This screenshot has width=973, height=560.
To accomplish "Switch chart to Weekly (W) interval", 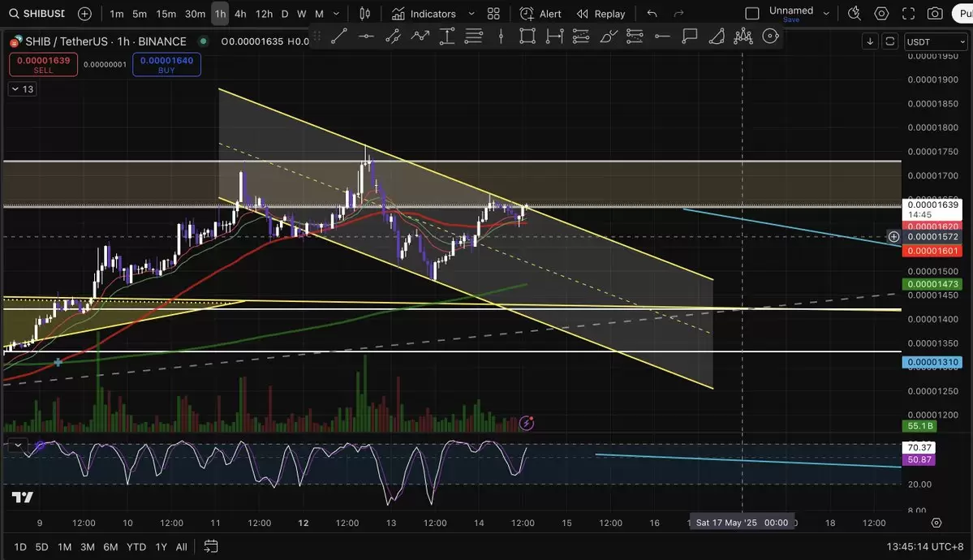I will tap(302, 14).
